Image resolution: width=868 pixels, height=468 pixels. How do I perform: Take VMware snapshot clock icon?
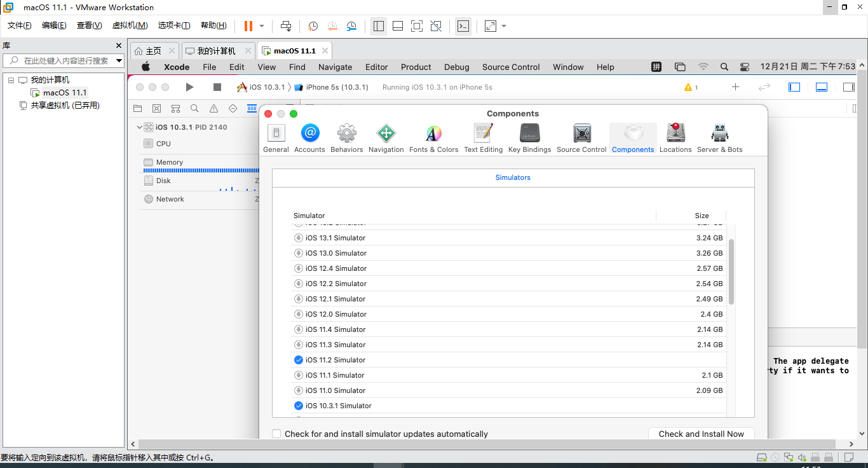[x=313, y=26]
